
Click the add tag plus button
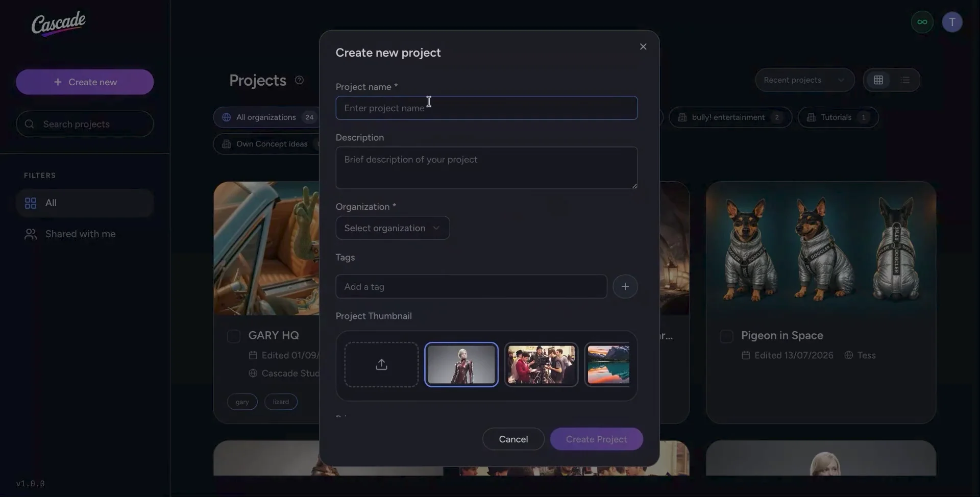point(625,286)
